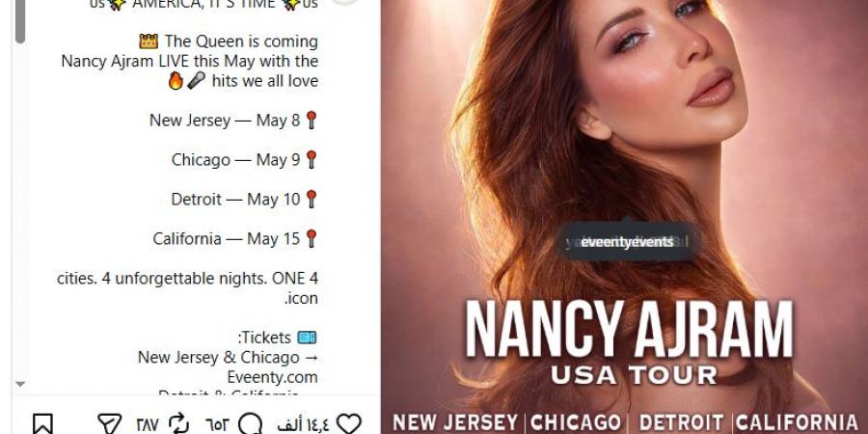Click the Tickets line in the caption

tap(277, 338)
